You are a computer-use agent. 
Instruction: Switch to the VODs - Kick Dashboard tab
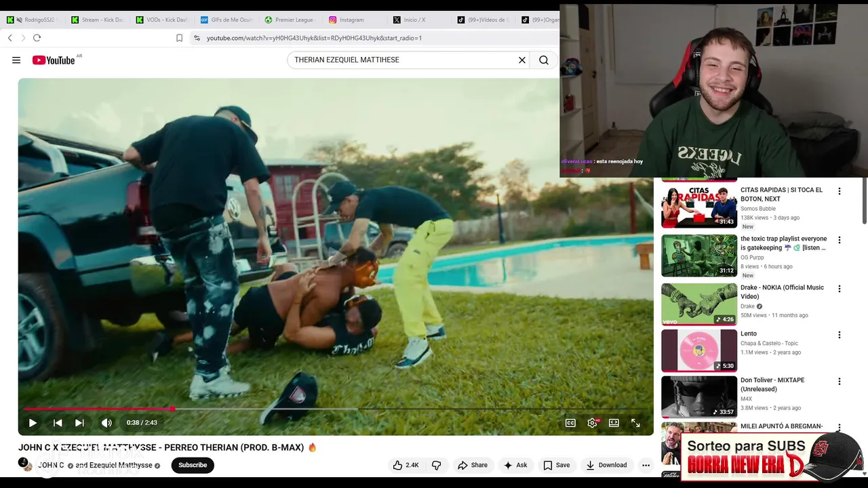[163, 20]
